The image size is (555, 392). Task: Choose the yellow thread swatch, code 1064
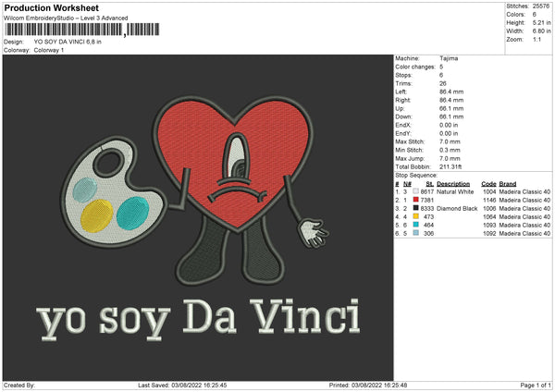pos(416,216)
